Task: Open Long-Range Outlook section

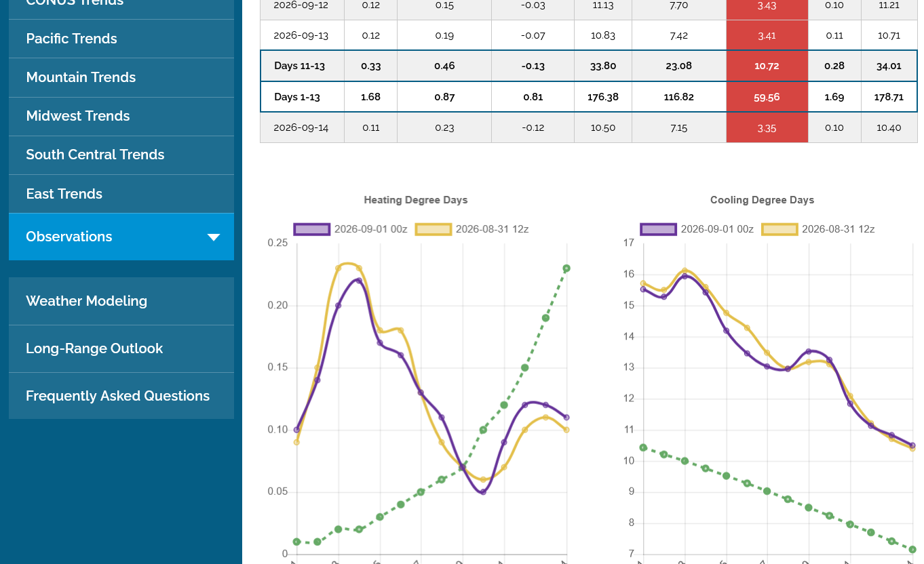Action: (x=121, y=348)
